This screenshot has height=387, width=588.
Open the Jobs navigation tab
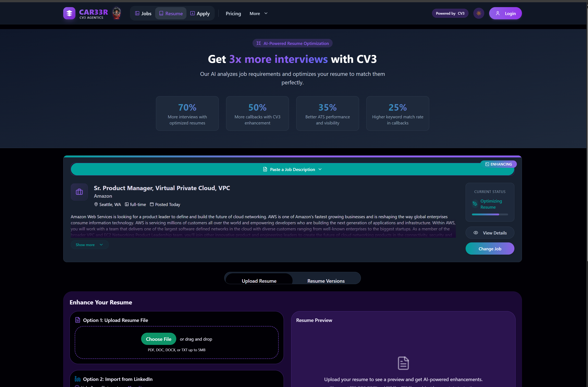click(143, 14)
